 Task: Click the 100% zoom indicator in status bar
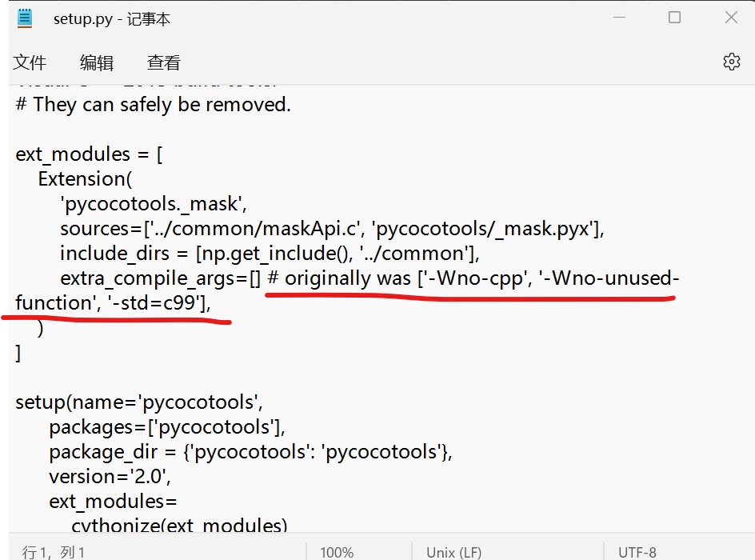[x=336, y=551]
